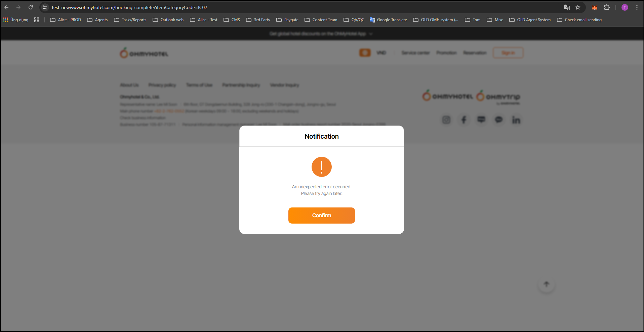Open the QA/QC bookmark folder
The width and height of the screenshot is (644, 332).
tap(354, 20)
